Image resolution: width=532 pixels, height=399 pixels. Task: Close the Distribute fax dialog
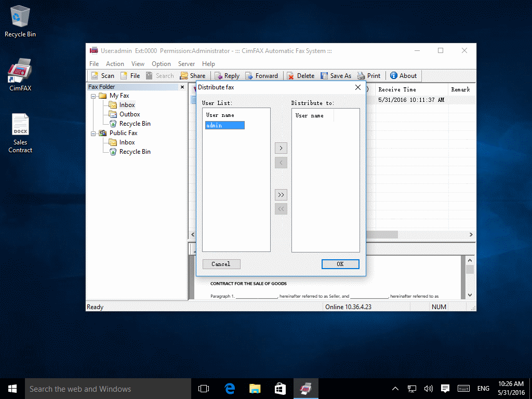[x=357, y=87]
